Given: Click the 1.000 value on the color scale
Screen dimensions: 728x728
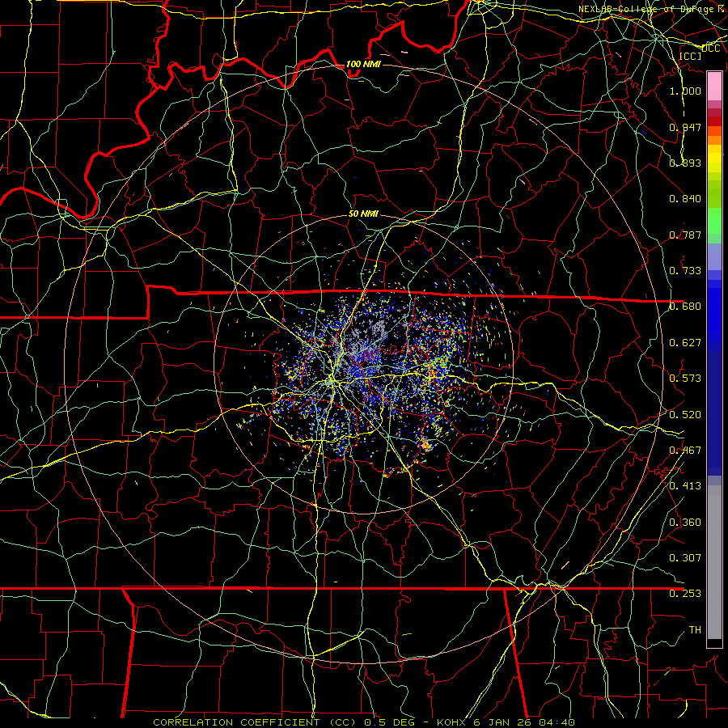Looking at the screenshot, I should [x=685, y=91].
